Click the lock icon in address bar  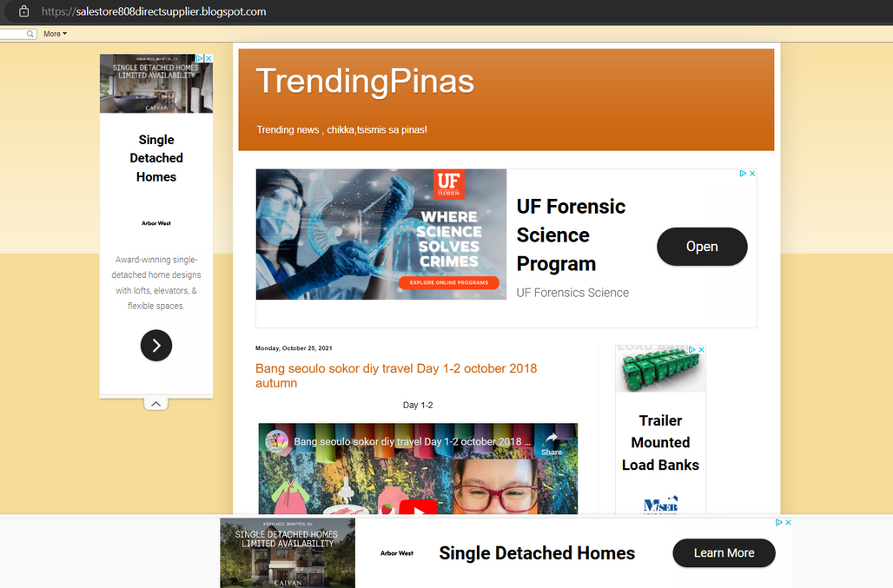tap(23, 11)
